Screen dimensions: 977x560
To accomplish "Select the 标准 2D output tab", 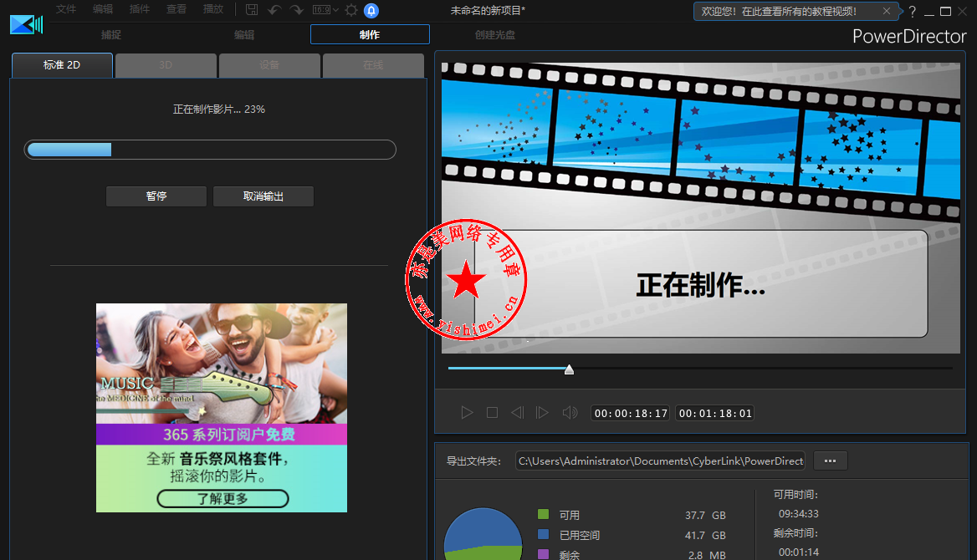I will pyautogui.click(x=62, y=65).
